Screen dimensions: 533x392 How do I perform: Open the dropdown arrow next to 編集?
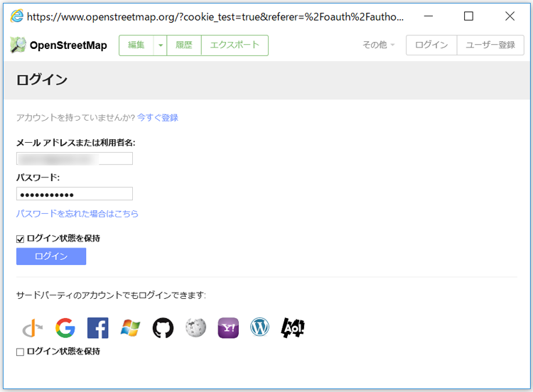click(161, 45)
